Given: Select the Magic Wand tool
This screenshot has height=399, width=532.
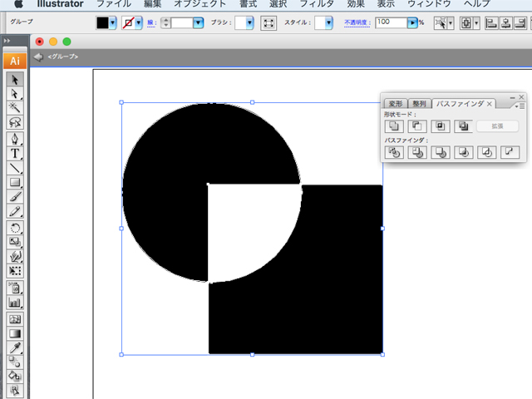Looking at the screenshot, I should coord(15,108).
